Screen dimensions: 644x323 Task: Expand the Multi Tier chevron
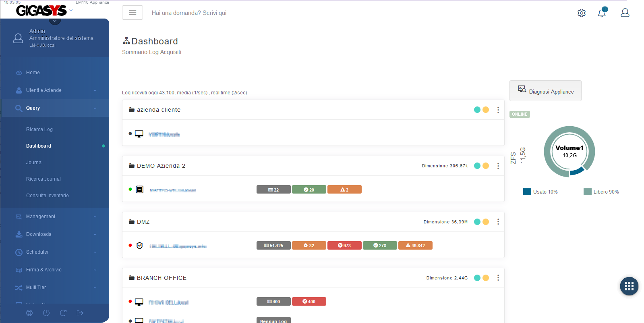[x=95, y=288]
